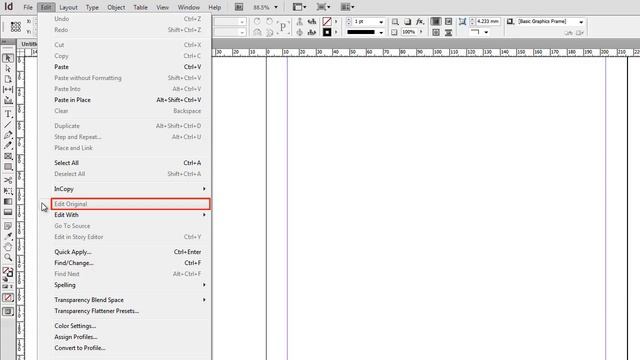
Task: Select the Free Transform tool
Action: coord(8,191)
